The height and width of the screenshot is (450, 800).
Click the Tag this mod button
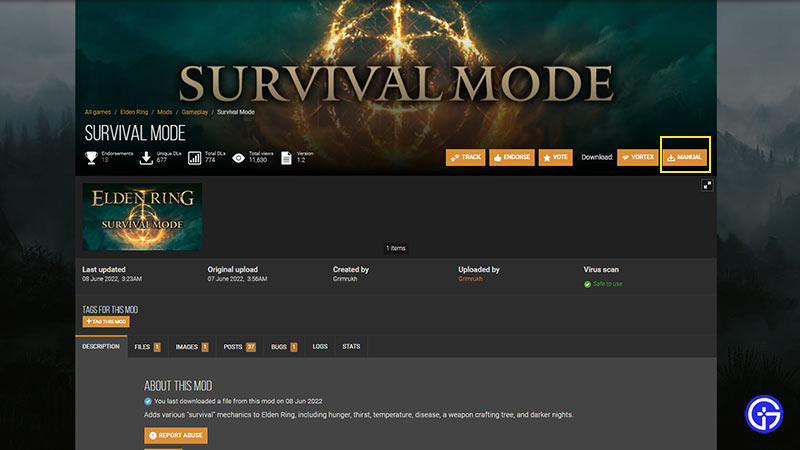(x=106, y=321)
